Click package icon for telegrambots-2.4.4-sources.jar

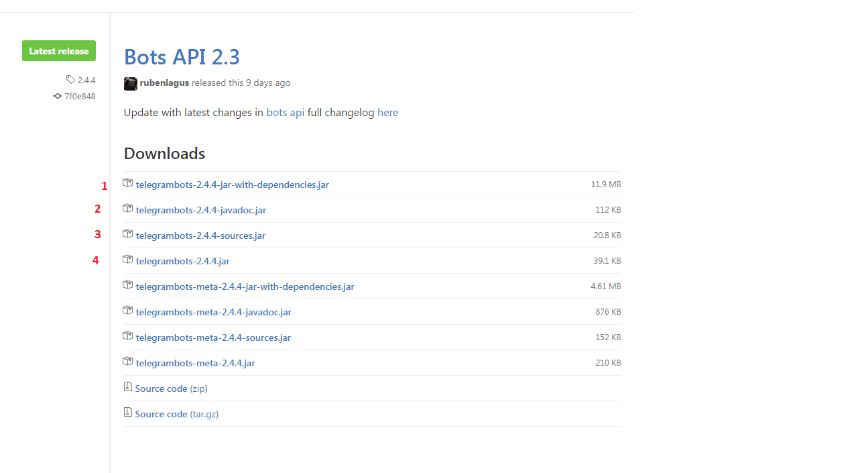click(127, 234)
